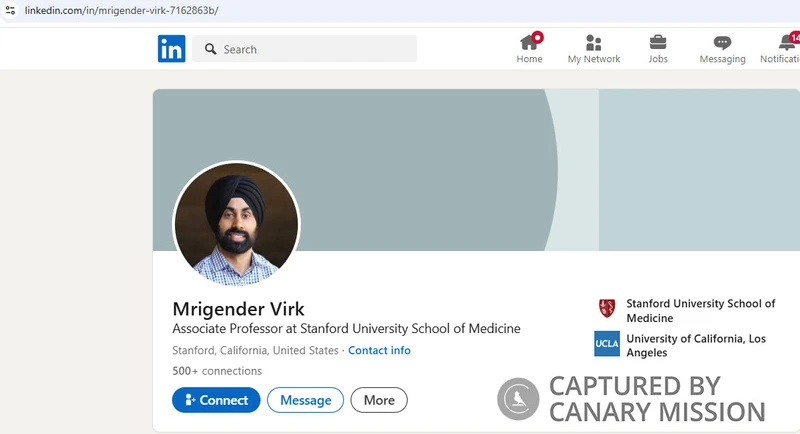Click into the Search input field
Viewport: 800px width, 434px height.
(305, 49)
